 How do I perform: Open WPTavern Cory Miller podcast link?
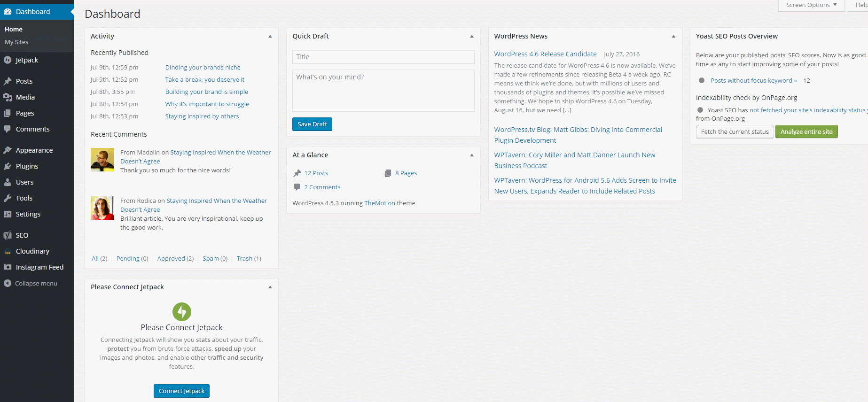[x=574, y=160]
